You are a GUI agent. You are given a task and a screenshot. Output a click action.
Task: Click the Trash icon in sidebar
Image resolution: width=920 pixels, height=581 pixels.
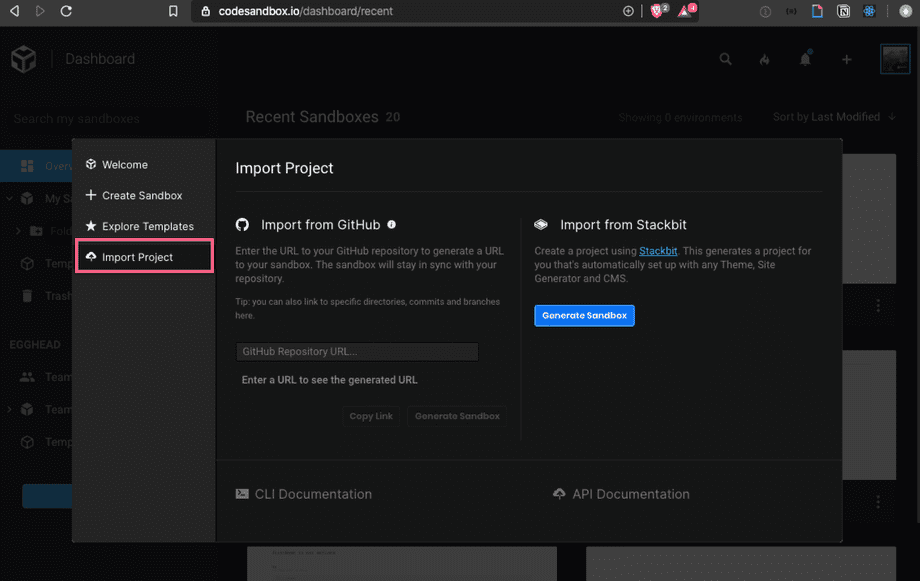click(x=27, y=296)
